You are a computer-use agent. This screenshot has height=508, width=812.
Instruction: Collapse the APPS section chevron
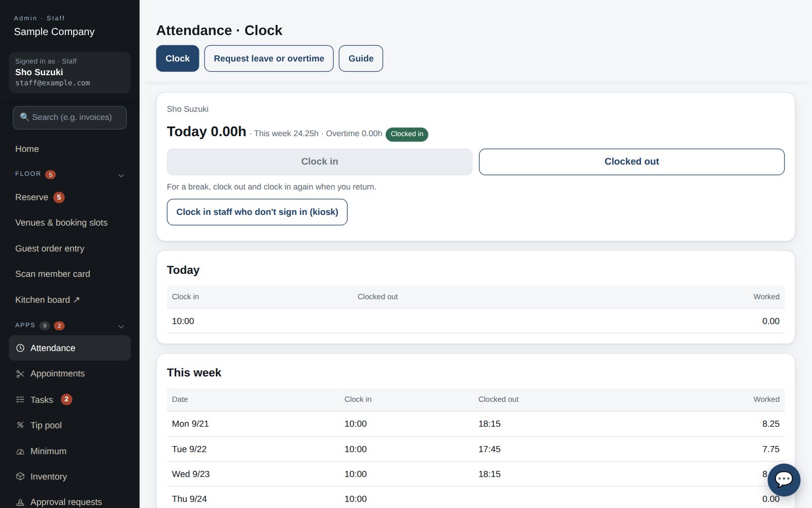point(121,326)
